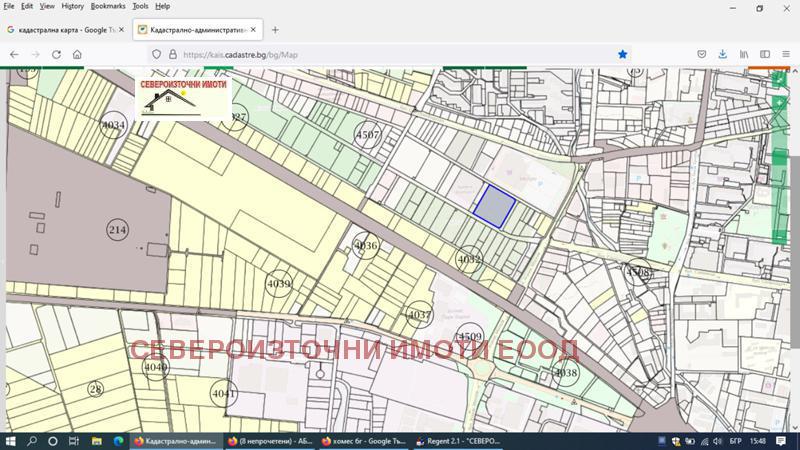Viewport: 800px width, 450px height.
Task: Open the Bookmarks menu
Action: [x=108, y=6]
